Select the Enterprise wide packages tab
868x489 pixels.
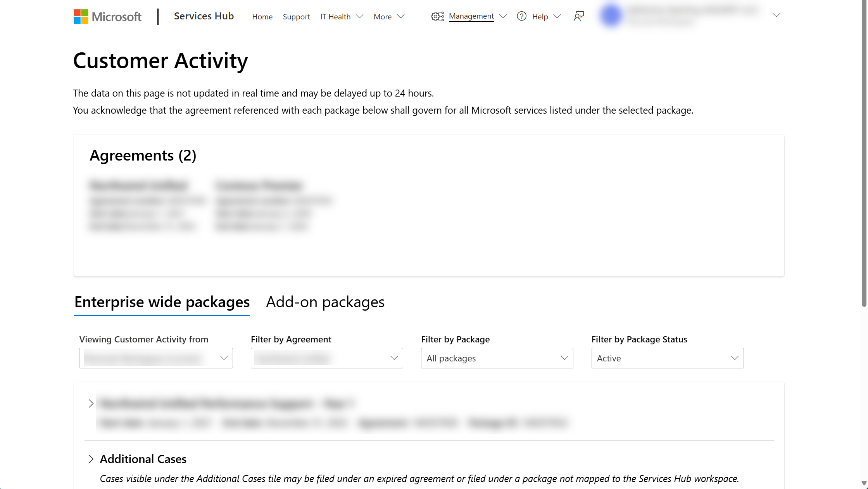161,301
